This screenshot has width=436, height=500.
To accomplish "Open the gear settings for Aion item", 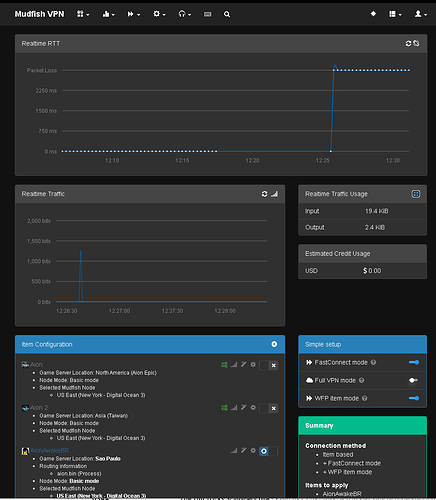I will point(253,365).
